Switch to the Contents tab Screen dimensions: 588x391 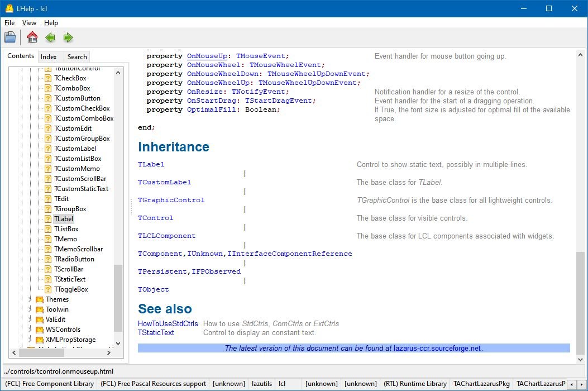pos(21,56)
